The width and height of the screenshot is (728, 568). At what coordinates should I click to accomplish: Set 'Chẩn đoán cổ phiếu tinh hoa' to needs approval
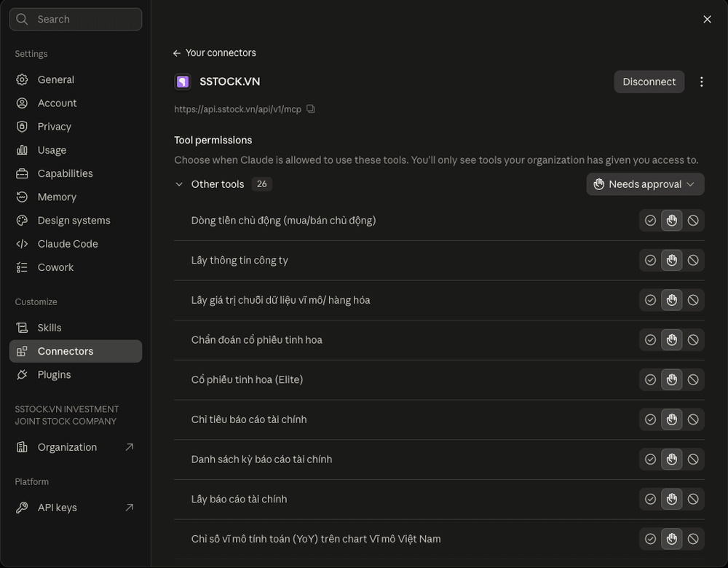coord(671,340)
